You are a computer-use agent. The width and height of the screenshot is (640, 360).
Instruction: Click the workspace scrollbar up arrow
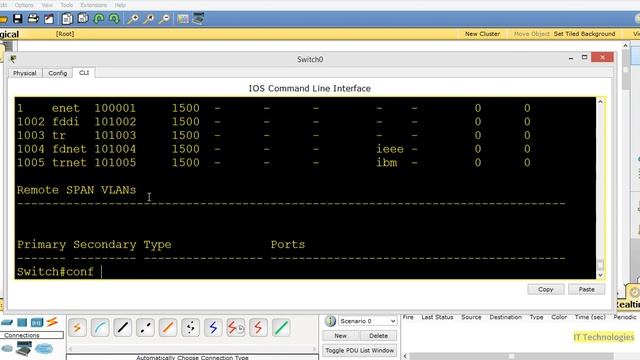626,46
